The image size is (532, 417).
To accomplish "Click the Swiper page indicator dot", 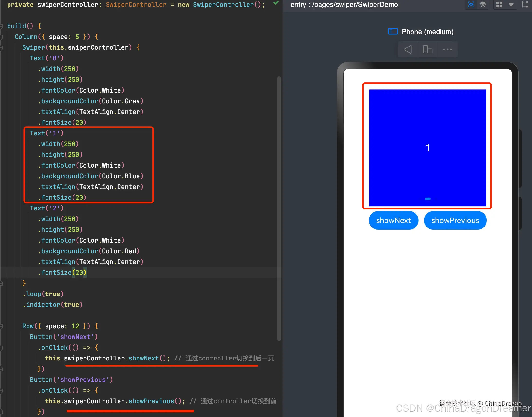I will coord(428,199).
